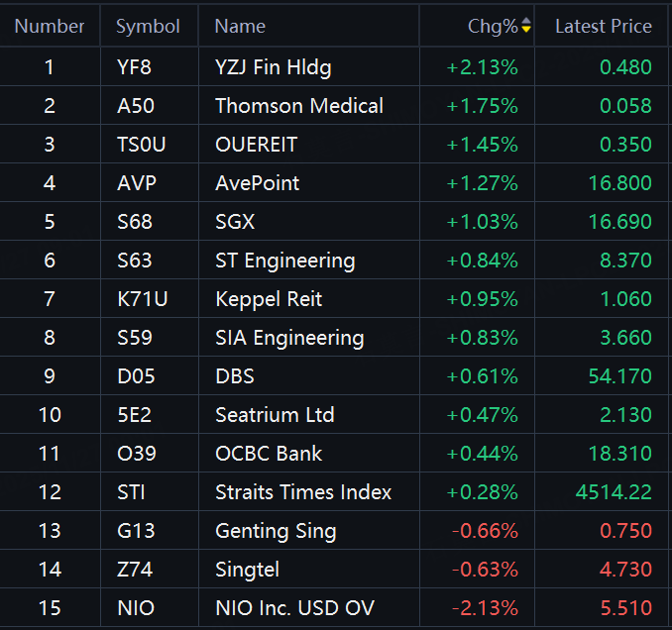Select symbol A50 in the list
672x630 pixels.
click(x=135, y=106)
